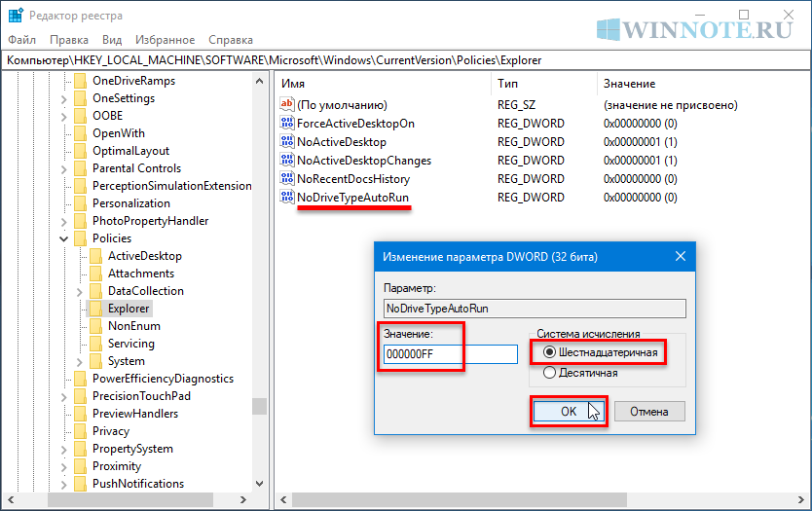Click the Registry Editor app icon in title bar
The width and height of the screenshot is (812, 511).
click(x=16, y=16)
